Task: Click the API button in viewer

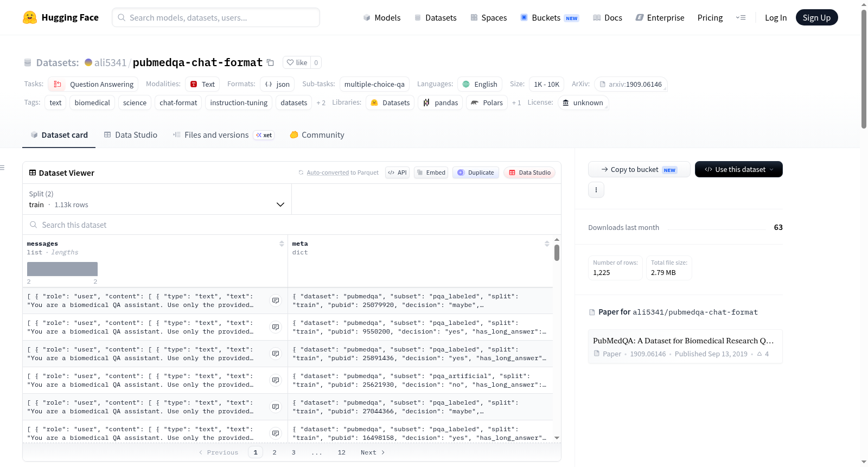Action: (x=398, y=172)
